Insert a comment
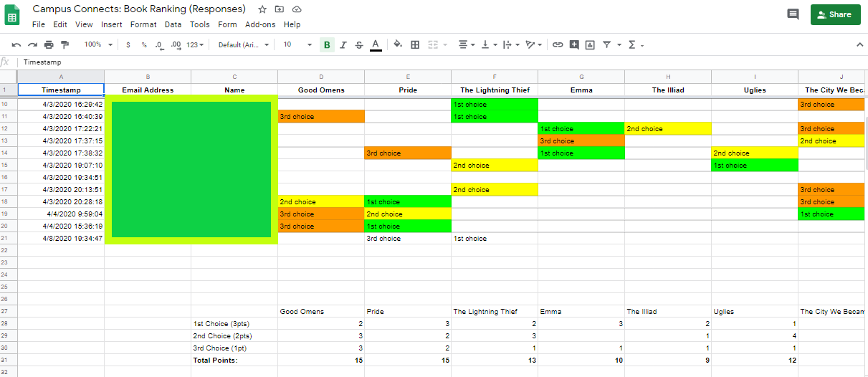The height and width of the screenshot is (377, 868). [x=574, y=44]
